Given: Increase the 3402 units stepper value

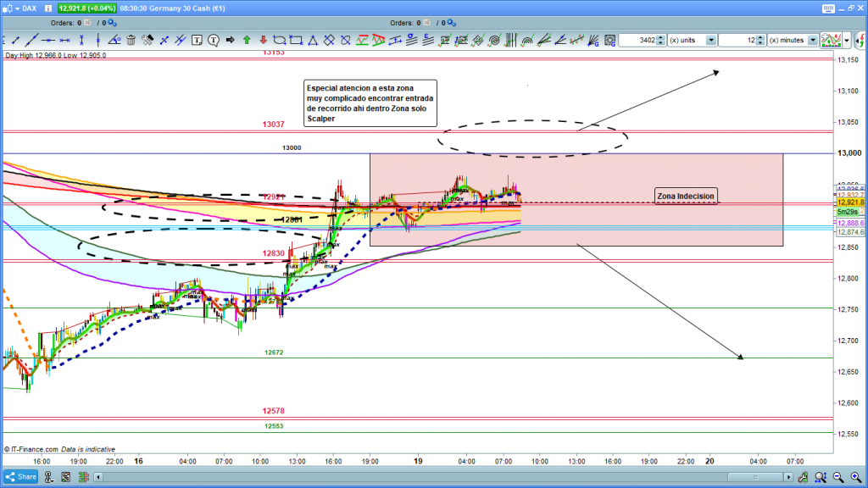Looking at the screenshot, I should tap(660, 37).
